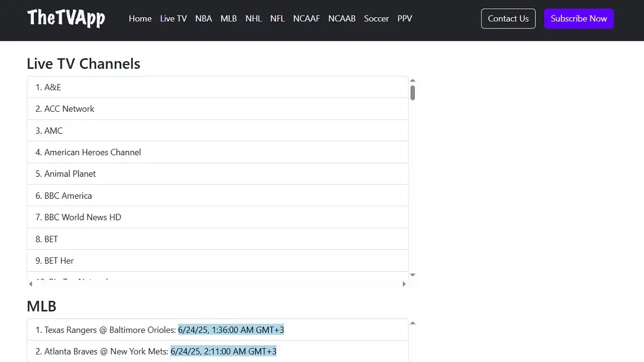The height and width of the screenshot is (362, 644).
Task: Click the channel list vertical scrollbar thumb
Action: pos(413,93)
